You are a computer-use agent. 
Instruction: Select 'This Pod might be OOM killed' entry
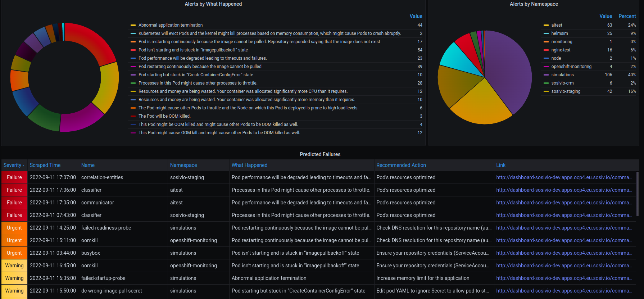tap(218, 124)
